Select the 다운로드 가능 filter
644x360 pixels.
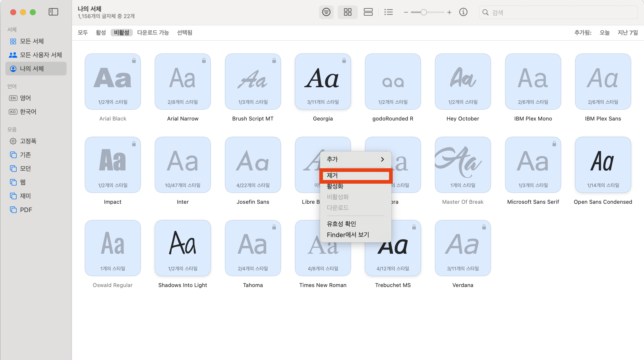pyautogui.click(x=153, y=33)
